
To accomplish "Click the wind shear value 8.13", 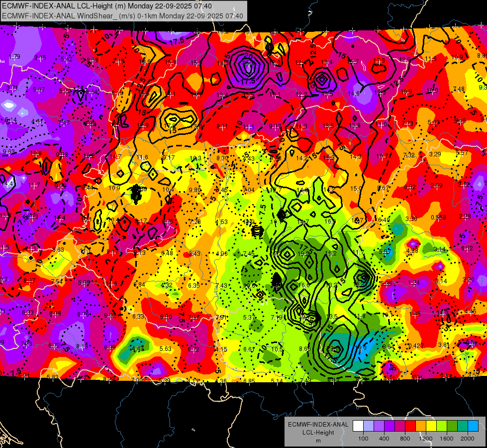I will (82, 346).
